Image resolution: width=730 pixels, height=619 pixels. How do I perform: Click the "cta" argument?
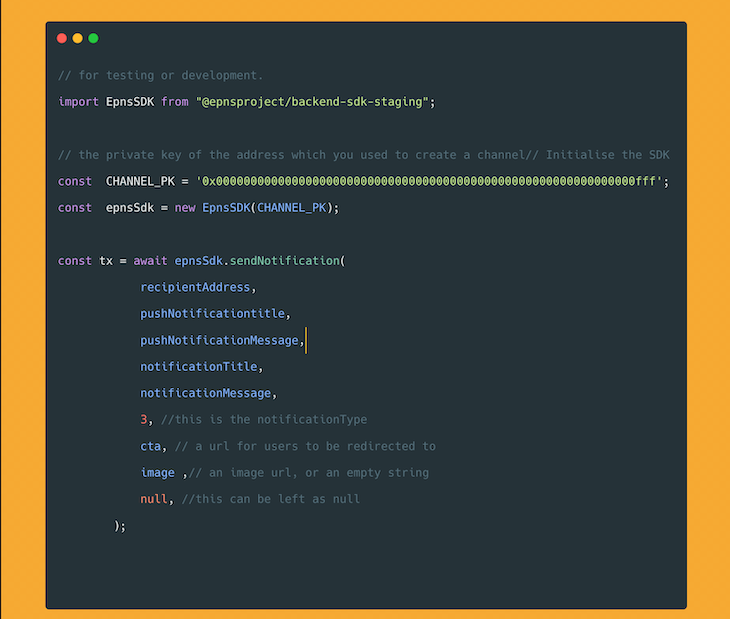[x=150, y=447]
